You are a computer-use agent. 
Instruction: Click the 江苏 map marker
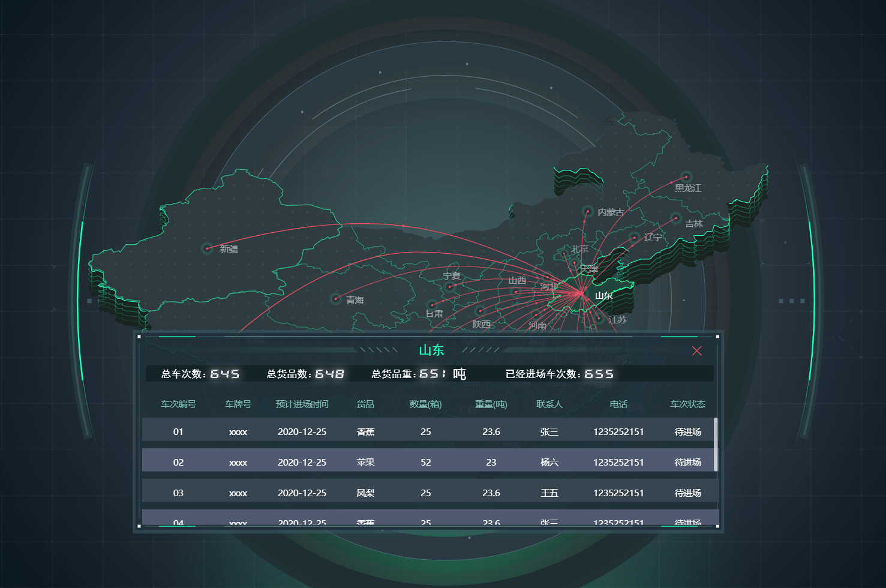pos(599,318)
